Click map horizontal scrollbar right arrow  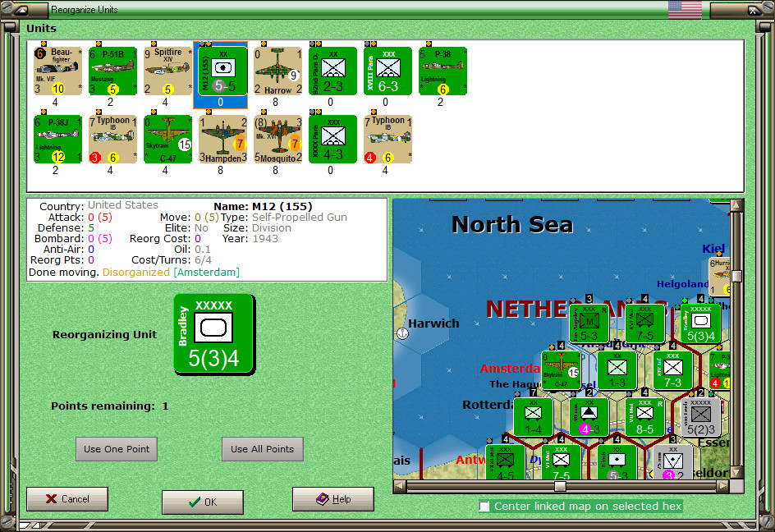[723, 487]
